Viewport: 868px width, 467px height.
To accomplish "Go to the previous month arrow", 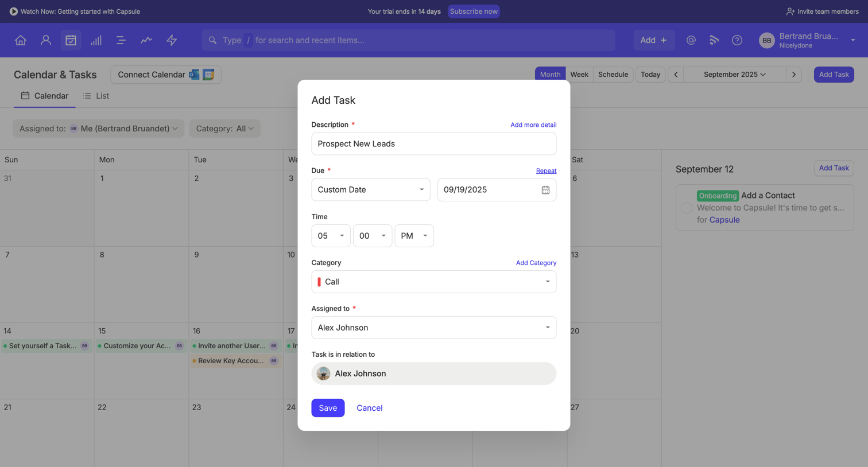I will (676, 75).
